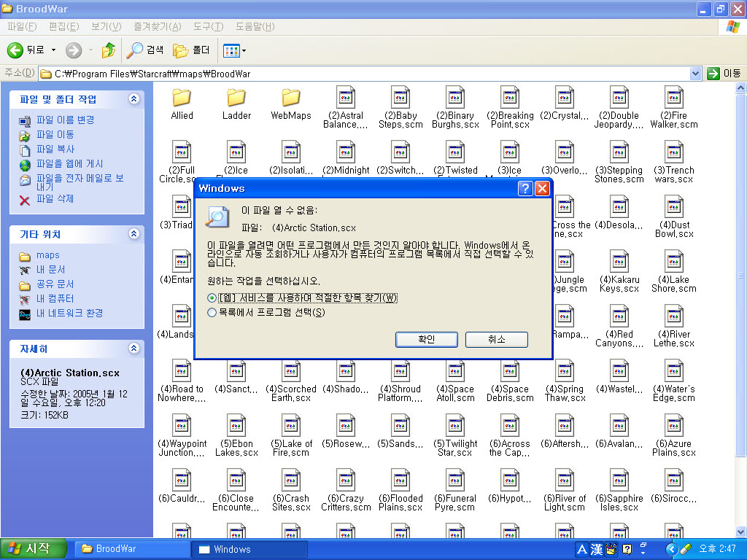The image size is (747, 560).
Task: Click the 확인 button in the dialog
Action: [426, 340]
